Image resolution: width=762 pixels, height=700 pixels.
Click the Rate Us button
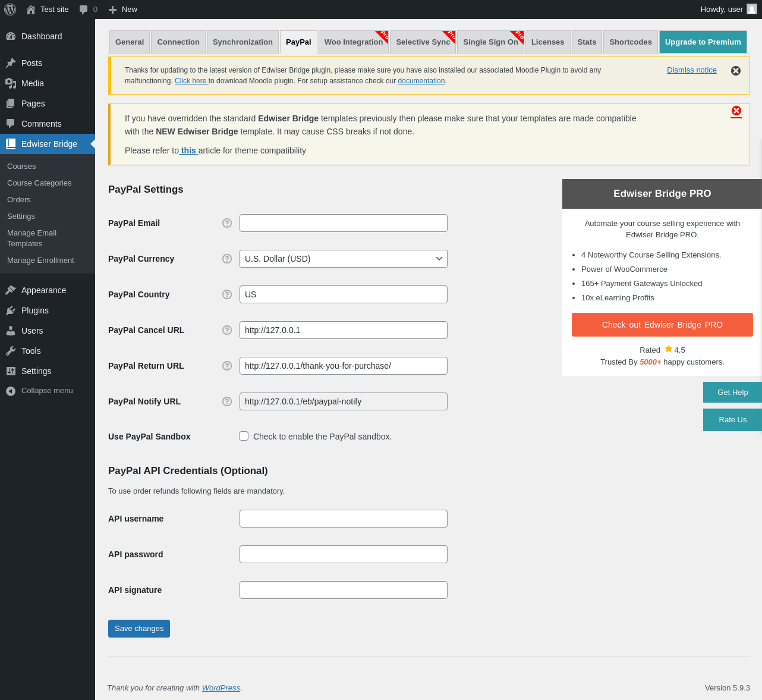[x=732, y=420]
